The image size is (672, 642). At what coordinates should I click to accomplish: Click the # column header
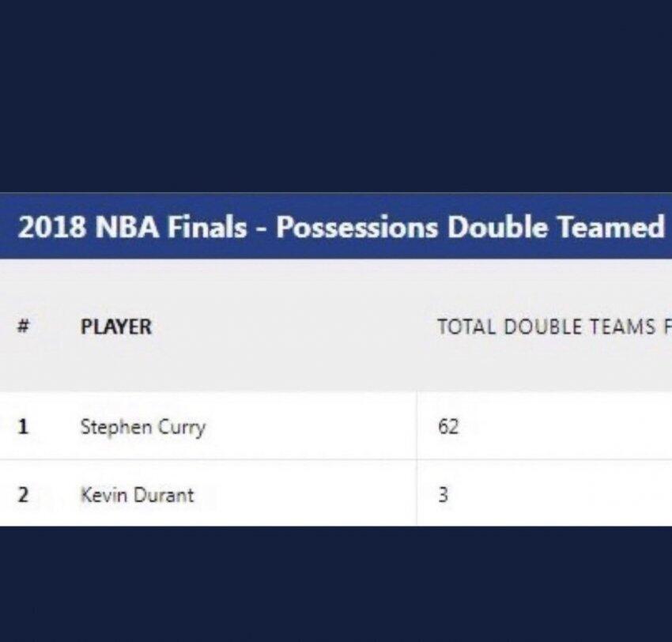[23, 327]
